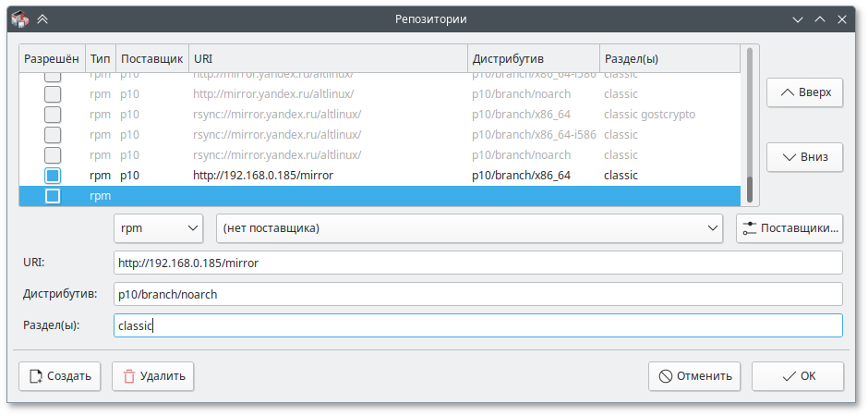
Task: Enable the selected empty rpm row checkbox
Action: point(54,195)
